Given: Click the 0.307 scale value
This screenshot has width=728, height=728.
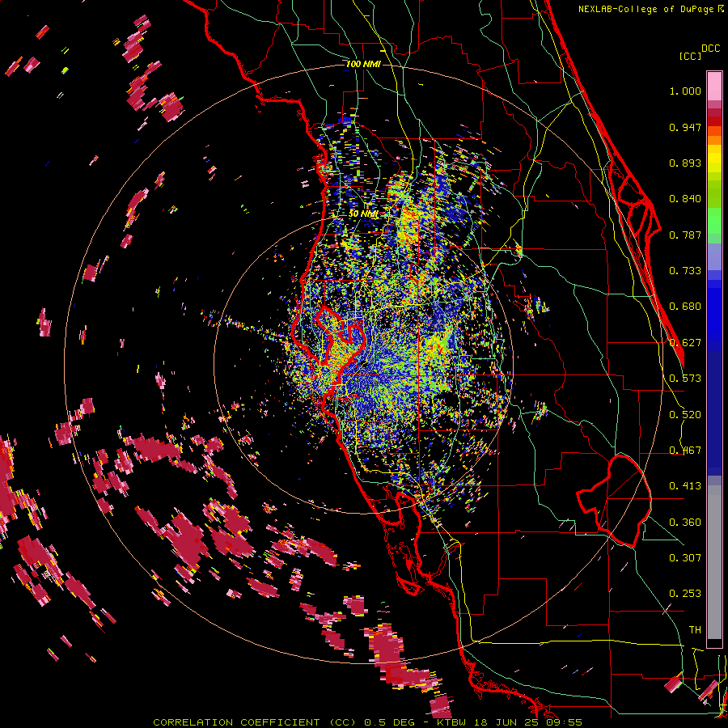Looking at the screenshot, I should pos(685,558).
